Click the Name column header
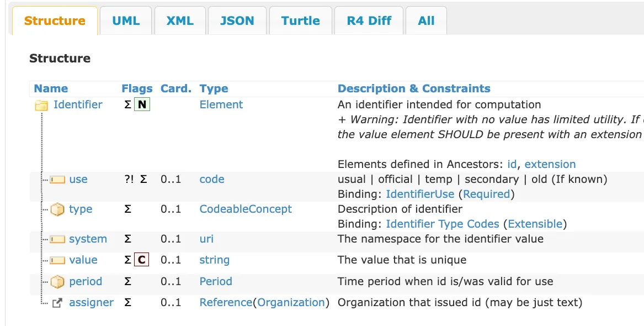Image resolution: width=644 pixels, height=326 pixels. pyautogui.click(x=50, y=88)
